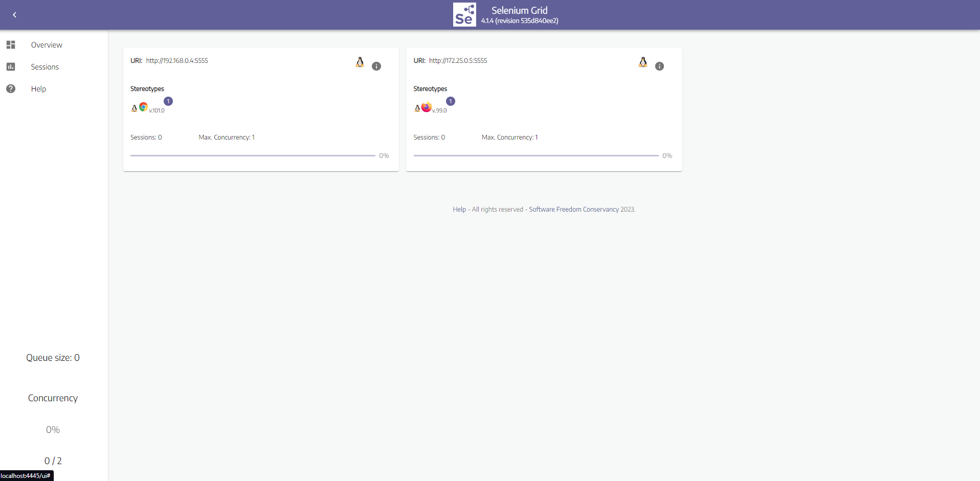Click the 4.1.4 revision version text
Viewport: 980px width, 481px height.
[x=520, y=21]
